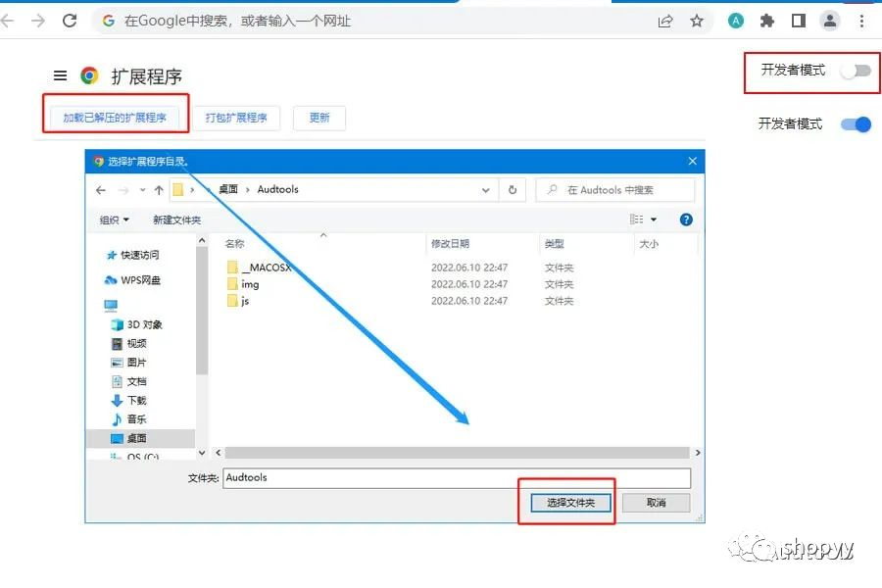Enable the 开发者模式 toggle at top right
882x588 pixels.
856,71
